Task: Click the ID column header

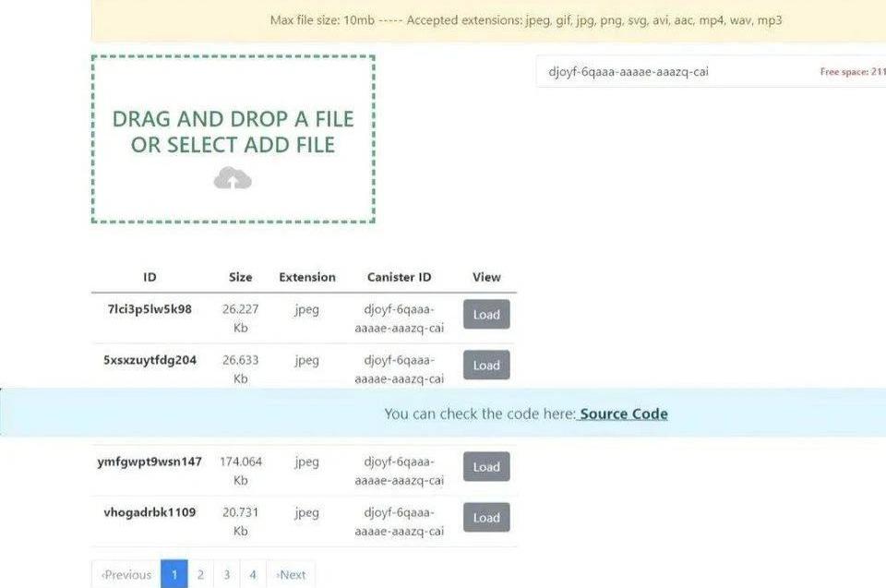Action: 150,277
